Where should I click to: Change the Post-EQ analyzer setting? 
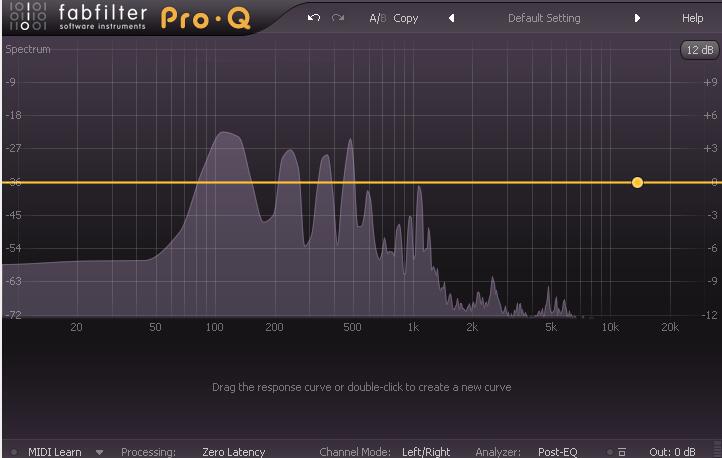[x=558, y=452]
